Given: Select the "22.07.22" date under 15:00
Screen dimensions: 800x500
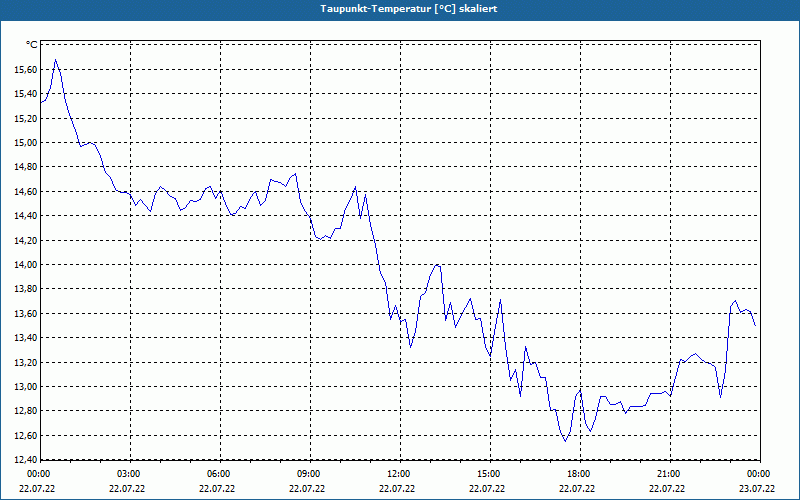Looking at the screenshot, I should [x=487, y=489].
